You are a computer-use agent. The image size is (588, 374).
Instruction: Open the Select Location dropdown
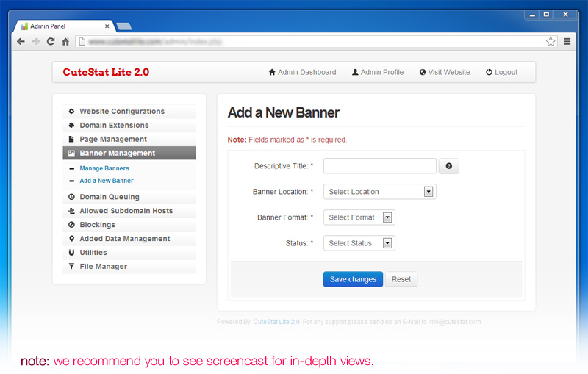(380, 192)
